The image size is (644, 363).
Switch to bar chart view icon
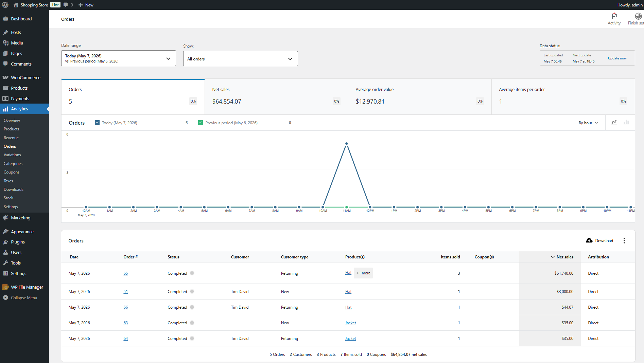pyautogui.click(x=626, y=123)
